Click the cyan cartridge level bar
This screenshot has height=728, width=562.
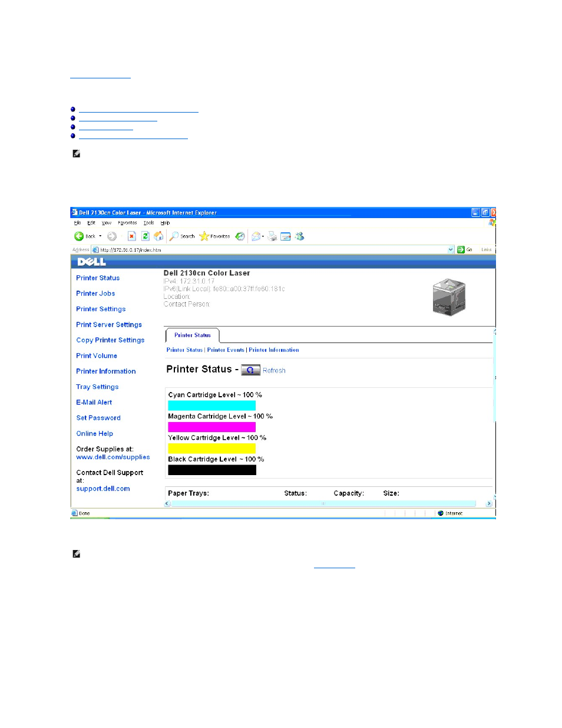[212, 406]
